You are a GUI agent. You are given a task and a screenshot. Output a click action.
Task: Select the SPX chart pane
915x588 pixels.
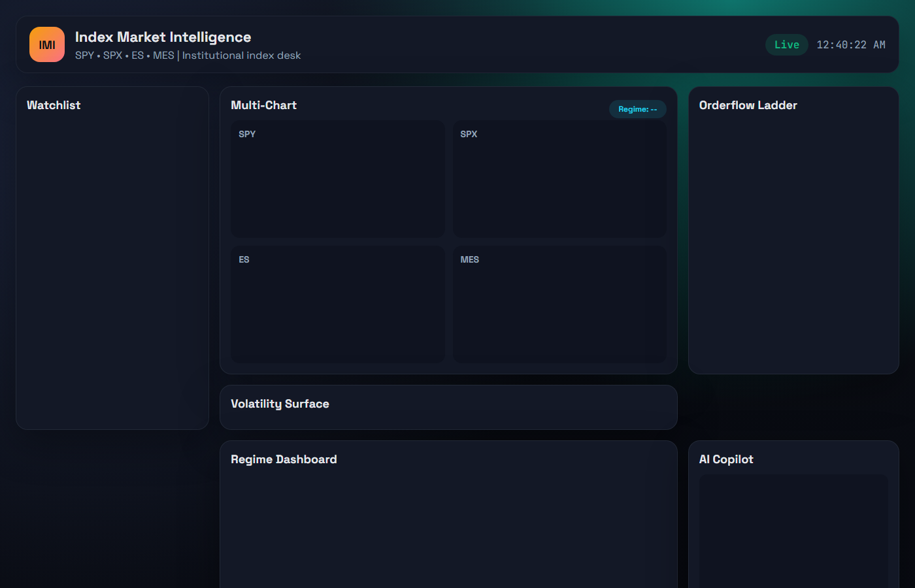point(559,178)
